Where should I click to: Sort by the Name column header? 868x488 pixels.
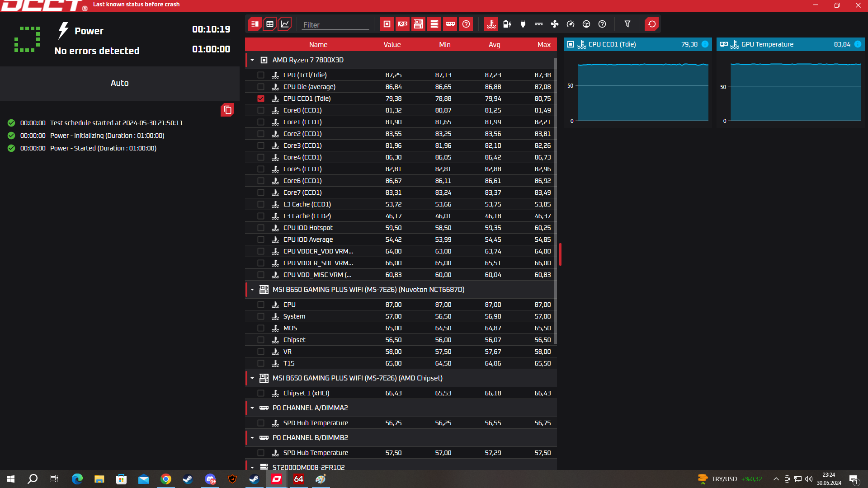pos(318,44)
